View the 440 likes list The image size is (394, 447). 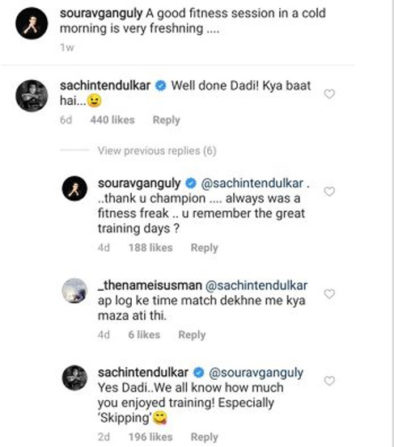click(x=112, y=120)
